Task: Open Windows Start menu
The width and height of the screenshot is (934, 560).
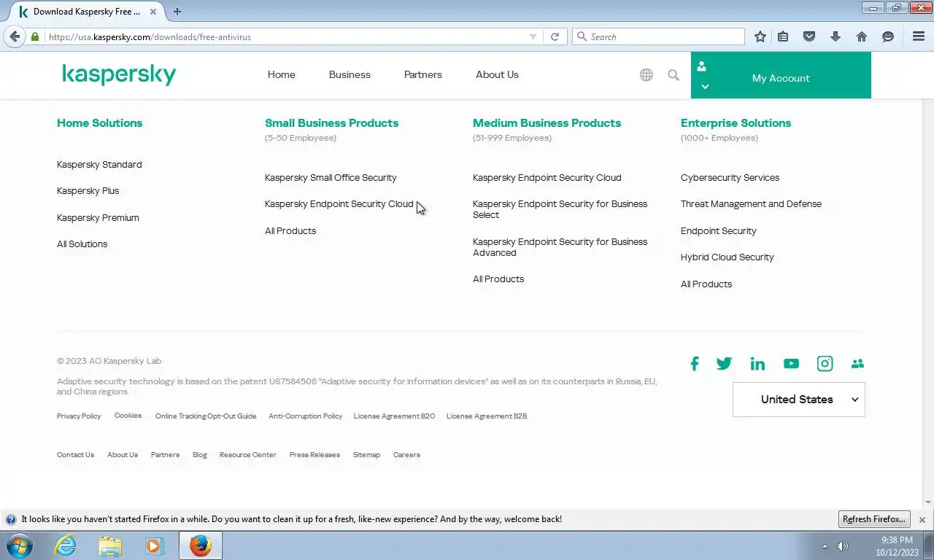Action: (19, 545)
